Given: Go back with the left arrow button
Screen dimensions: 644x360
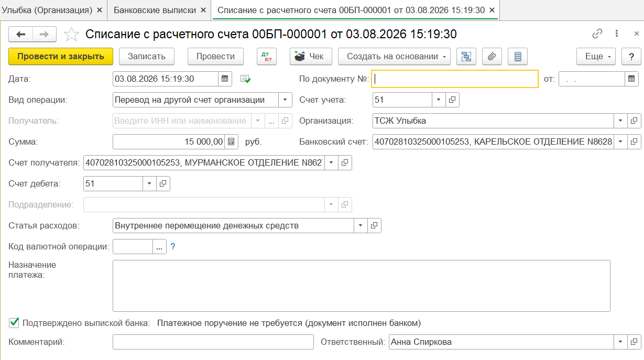Looking at the screenshot, I should point(21,35).
